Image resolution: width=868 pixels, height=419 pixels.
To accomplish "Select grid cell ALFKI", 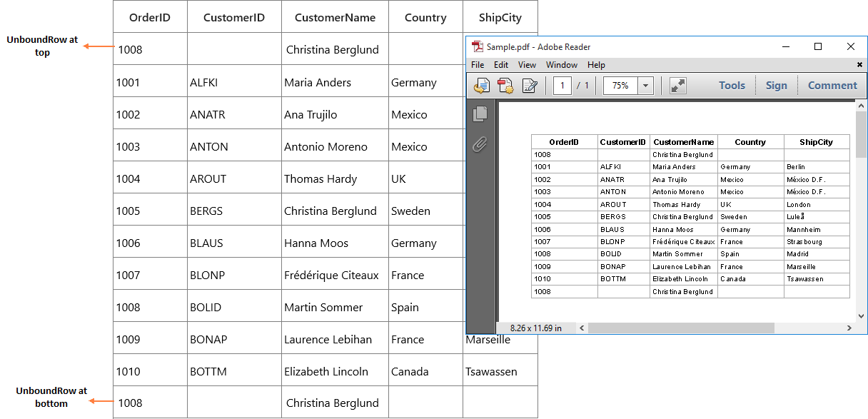I will pyautogui.click(x=234, y=82).
